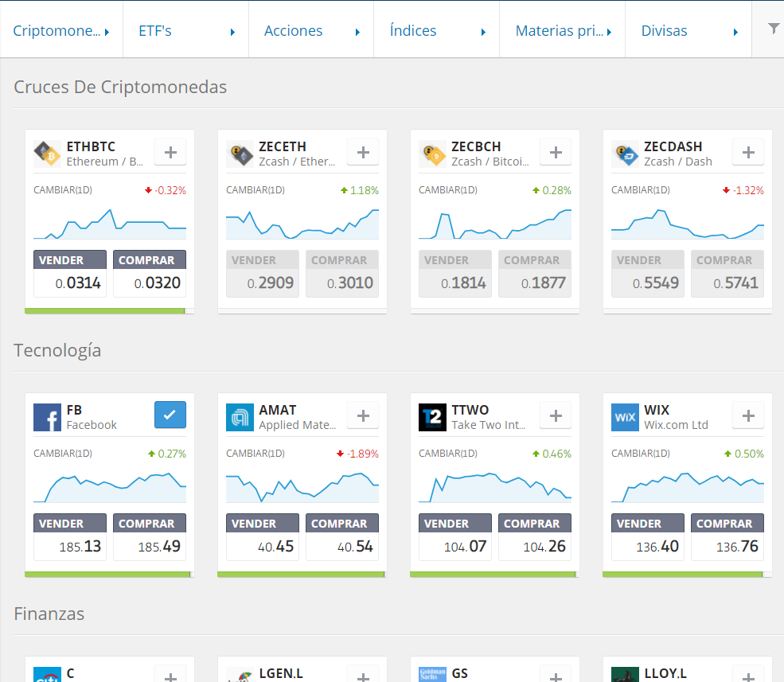Open the Divisas category tab
Viewport: 784px width, 682px height.
coord(688,29)
